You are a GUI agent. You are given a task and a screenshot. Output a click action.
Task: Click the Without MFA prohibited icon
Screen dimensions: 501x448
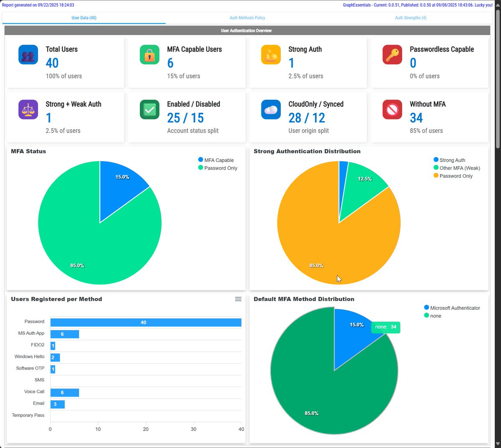click(392, 109)
